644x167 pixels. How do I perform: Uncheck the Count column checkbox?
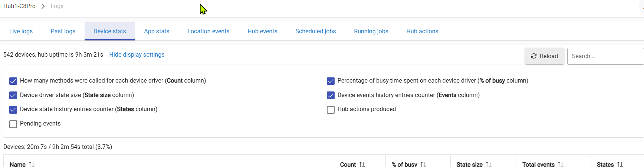click(13, 81)
